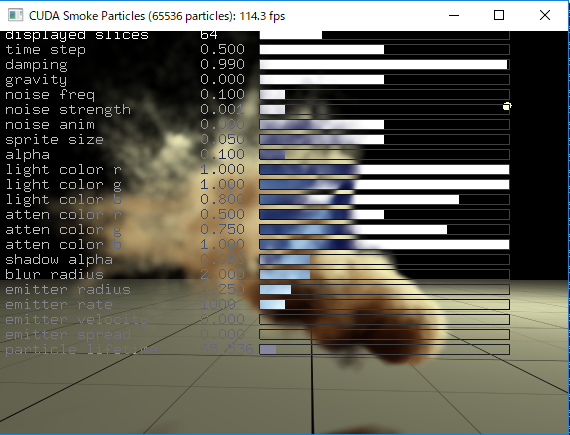Click the atten color g slider
The height and width of the screenshot is (435, 570).
coord(385,230)
